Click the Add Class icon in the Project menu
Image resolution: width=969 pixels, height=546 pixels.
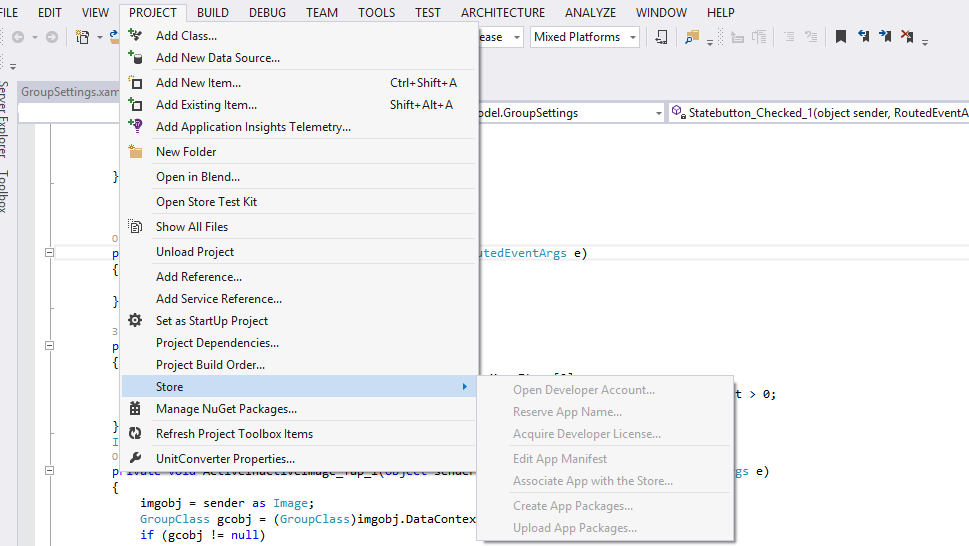point(136,36)
